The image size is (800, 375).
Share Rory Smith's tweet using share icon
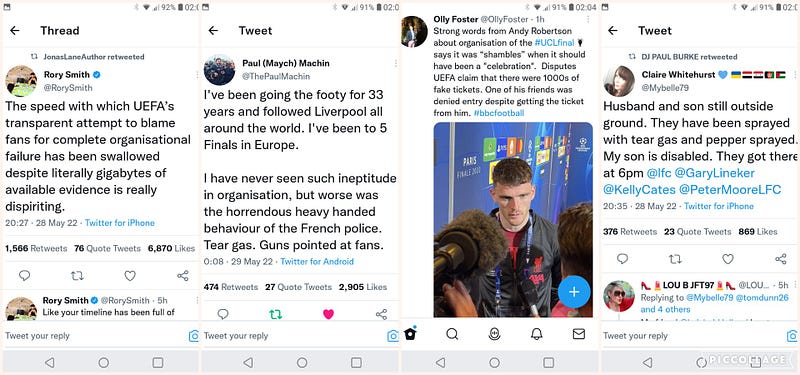[183, 276]
